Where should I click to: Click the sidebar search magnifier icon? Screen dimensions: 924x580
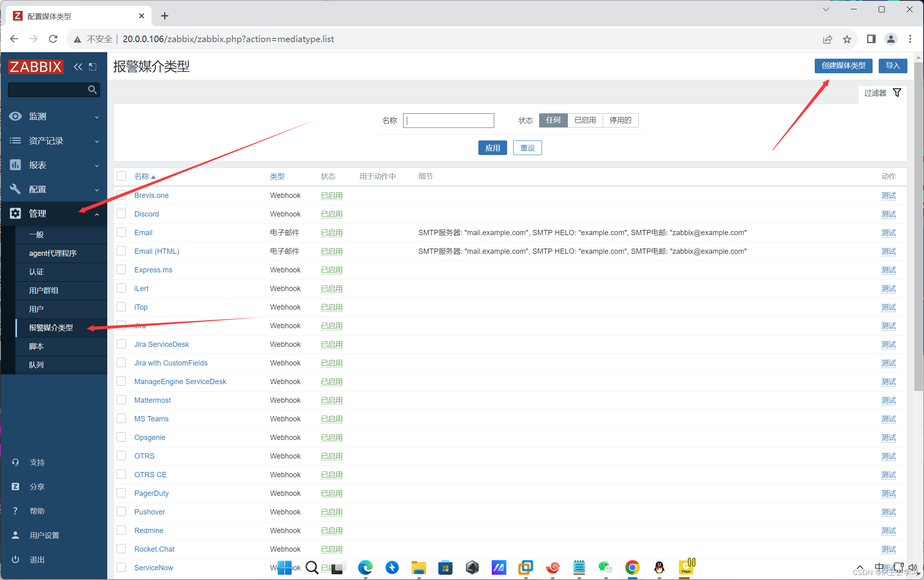point(92,90)
